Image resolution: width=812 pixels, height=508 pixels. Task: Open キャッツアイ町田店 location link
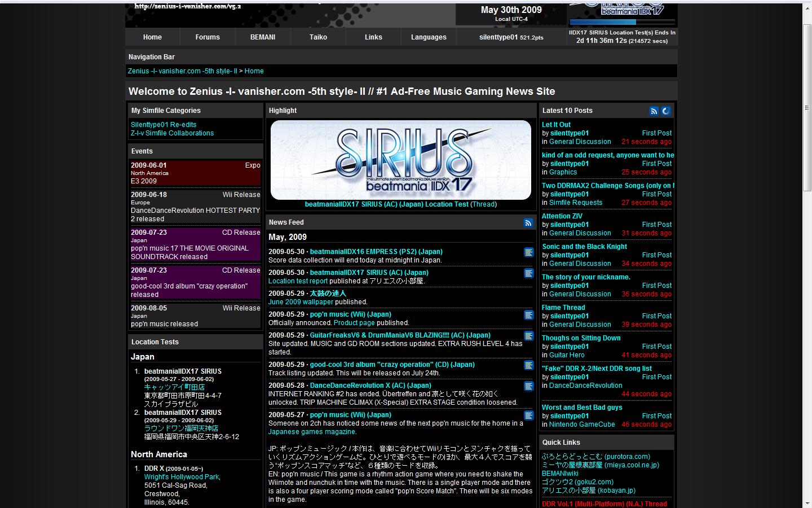pyautogui.click(x=174, y=387)
